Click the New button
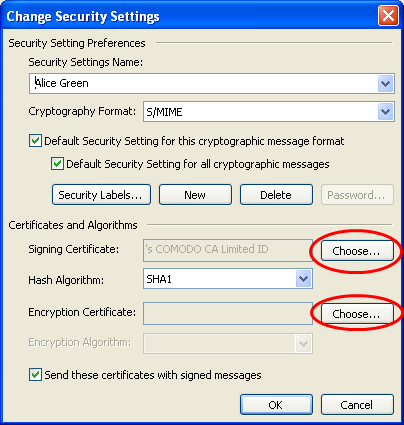Viewport: 404px width, 425px height. pyautogui.click(x=195, y=195)
